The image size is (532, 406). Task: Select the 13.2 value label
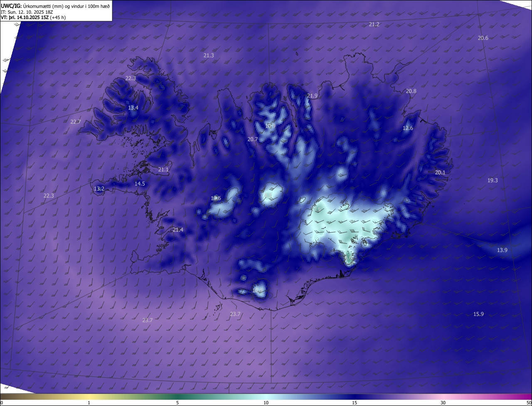pos(99,188)
